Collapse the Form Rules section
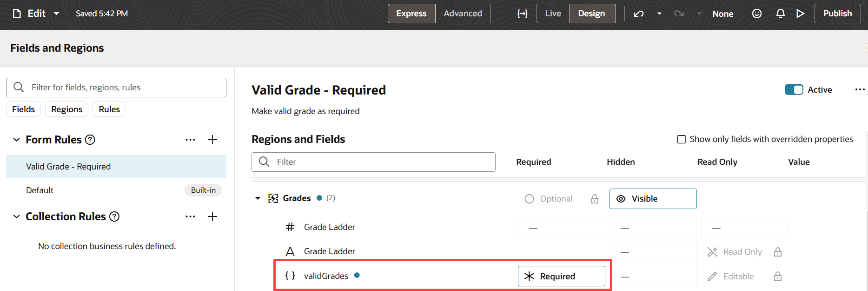The image size is (868, 291). click(x=16, y=140)
